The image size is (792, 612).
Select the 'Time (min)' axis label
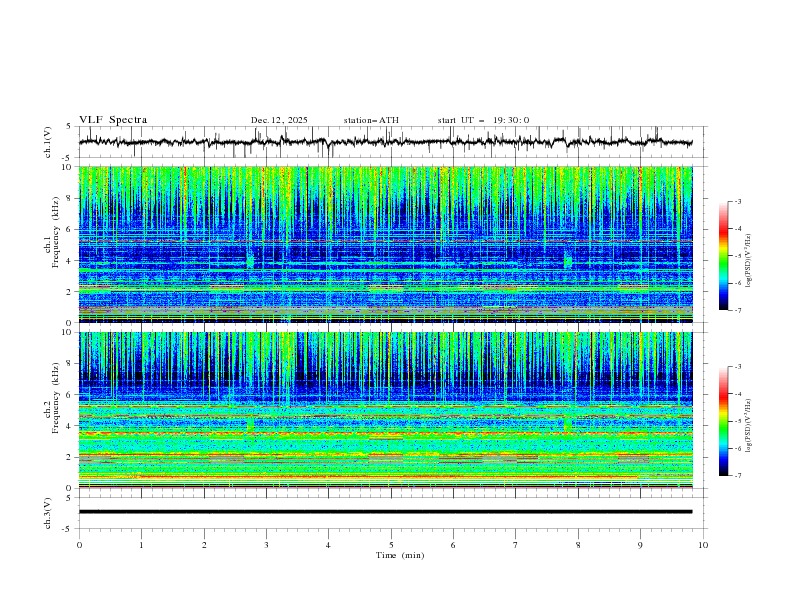(x=400, y=555)
